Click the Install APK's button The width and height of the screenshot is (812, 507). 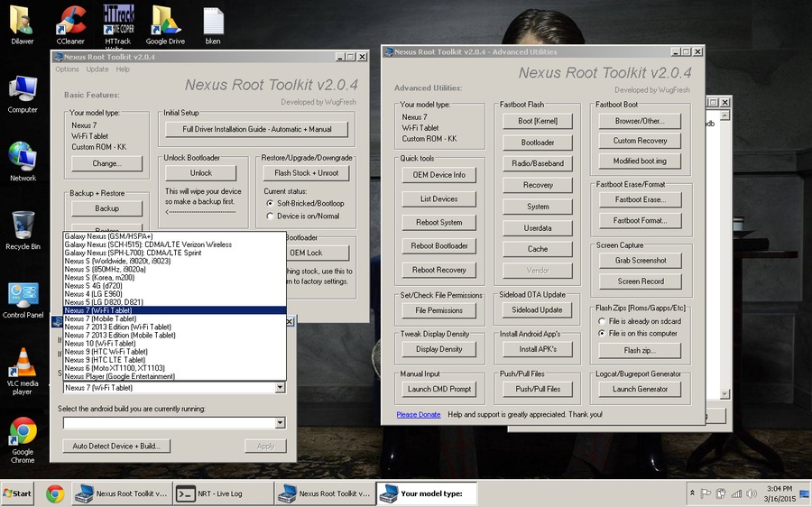(538, 349)
